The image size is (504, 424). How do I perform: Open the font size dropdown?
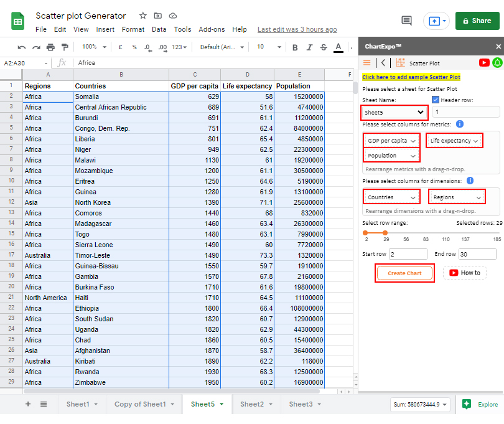(269, 47)
